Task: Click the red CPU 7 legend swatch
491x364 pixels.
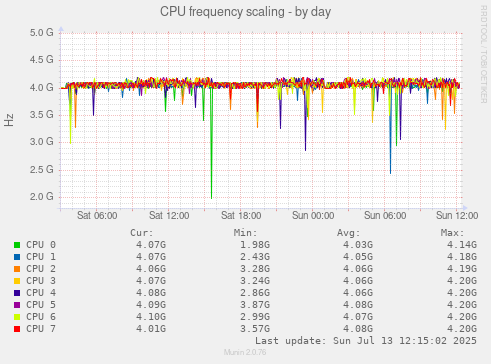Action: coord(17,329)
